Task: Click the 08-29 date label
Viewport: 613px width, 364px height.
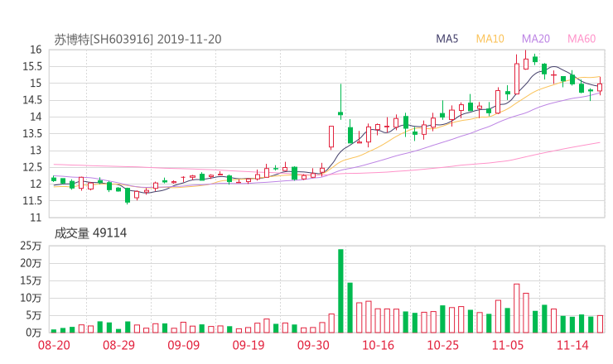Action: (118, 345)
